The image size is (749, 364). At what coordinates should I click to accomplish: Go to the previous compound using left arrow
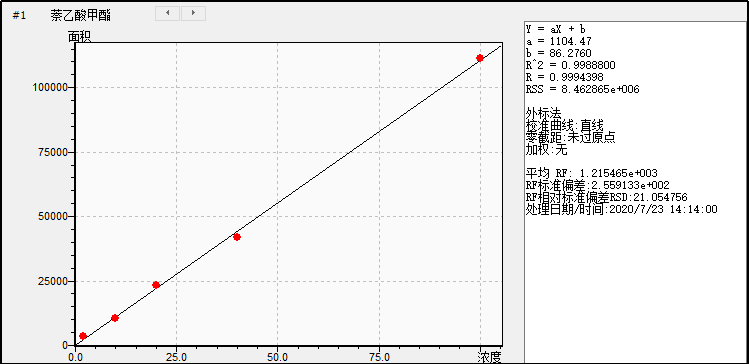point(168,13)
